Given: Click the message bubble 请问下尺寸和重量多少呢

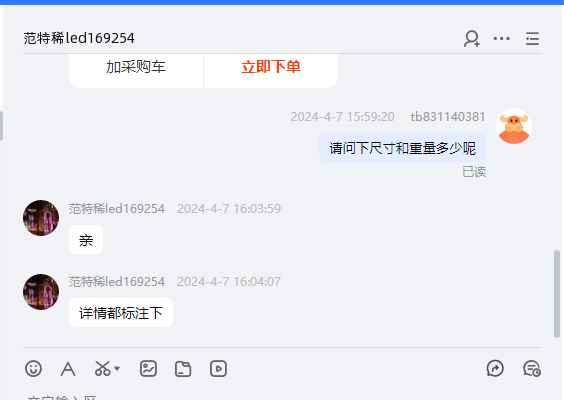Looking at the screenshot, I should (x=402, y=148).
